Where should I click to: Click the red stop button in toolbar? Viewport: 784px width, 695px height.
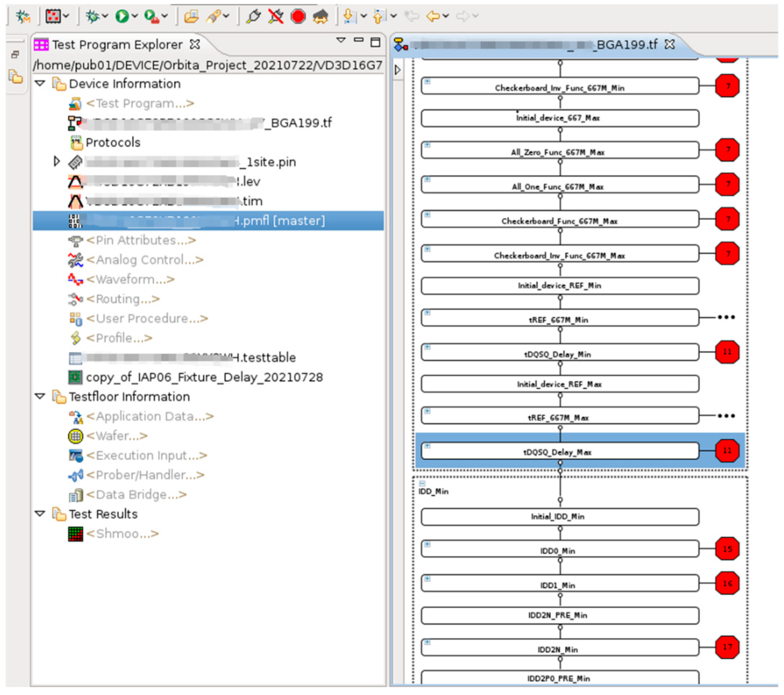pyautogui.click(x=298, y=16)
